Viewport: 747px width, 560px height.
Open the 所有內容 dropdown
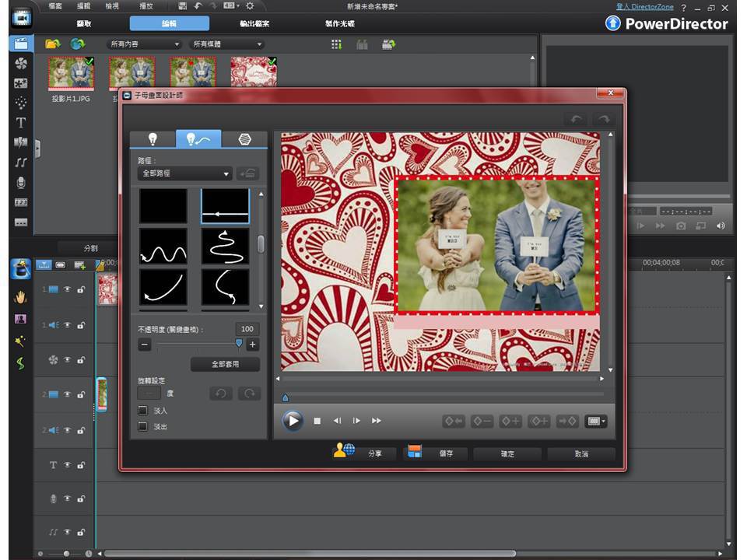[144, 44]
